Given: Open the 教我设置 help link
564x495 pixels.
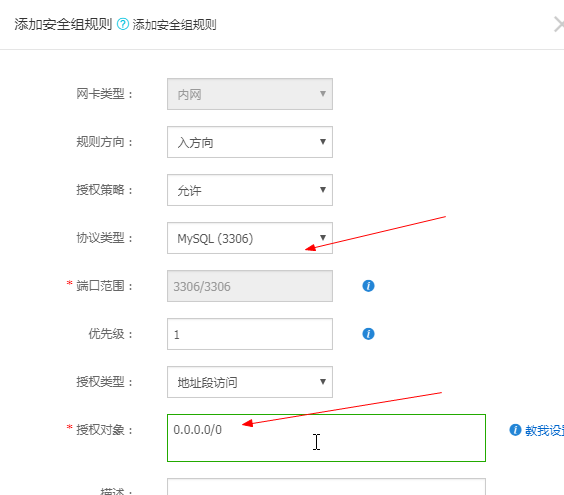Looking at the screenshot, I should click(x=544, y=430).
